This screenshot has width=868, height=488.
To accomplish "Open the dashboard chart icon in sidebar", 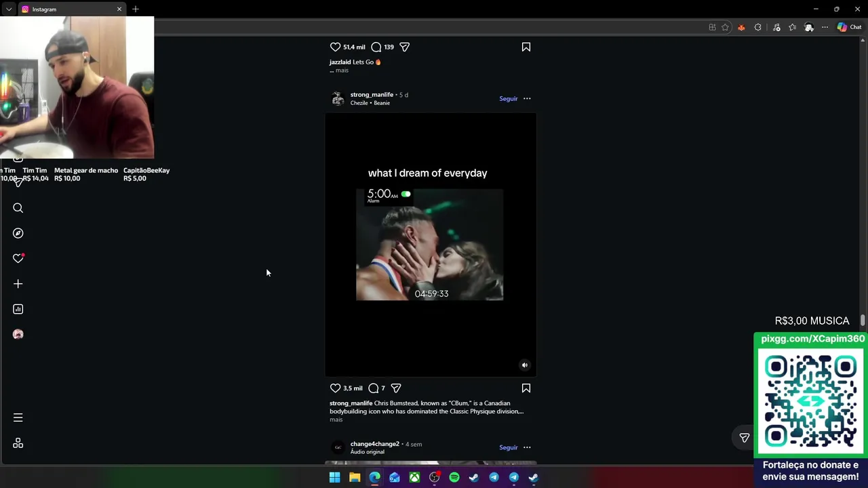I will pos(18,309).
